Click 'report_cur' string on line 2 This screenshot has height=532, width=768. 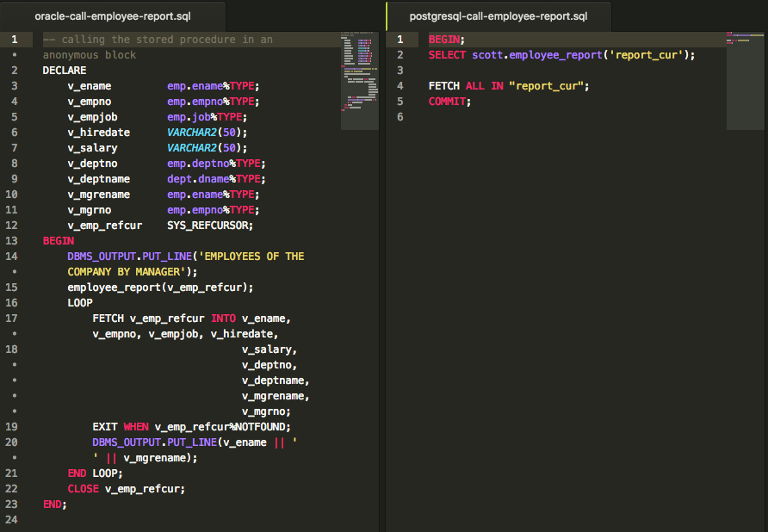(646, 55)
